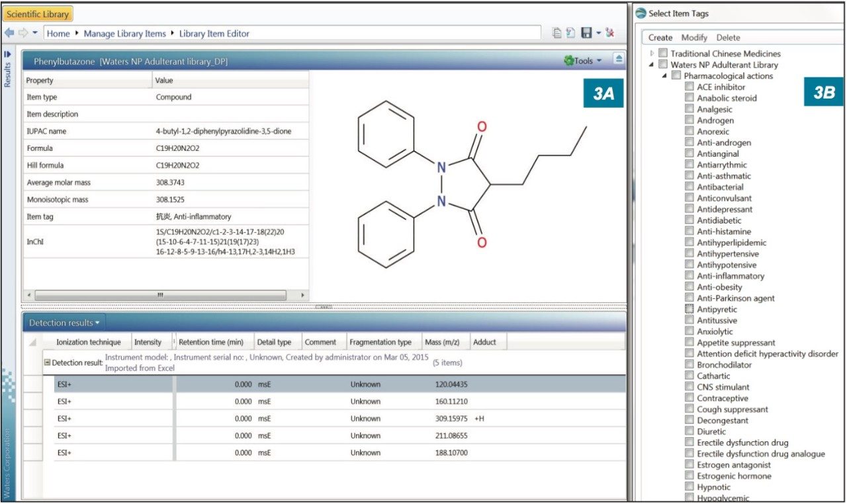Viewport: 847px width, 504px height.
Task: Open the Delete menu in tags panel
Action: pyautogui.click(x=728, y=38)
